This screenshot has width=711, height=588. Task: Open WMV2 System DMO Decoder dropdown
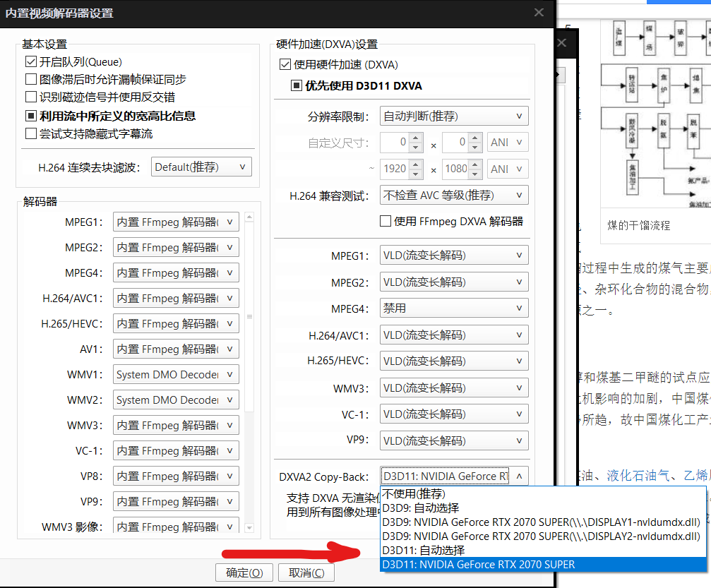coord(176,400)
